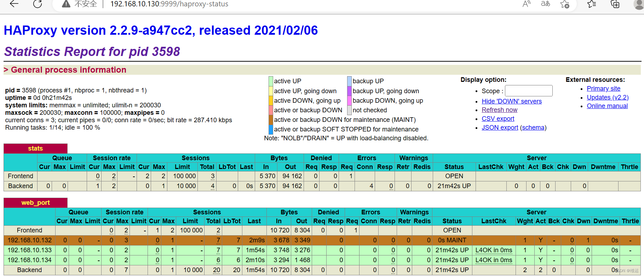The width and height of the screenshot is (644, 276).
Task: Click the Sessions group header in web_port
Action: (x=207, y=212)
